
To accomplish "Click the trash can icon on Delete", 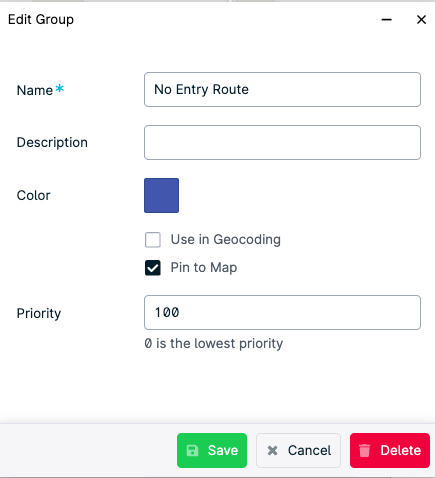I will [x=364, y=450].
